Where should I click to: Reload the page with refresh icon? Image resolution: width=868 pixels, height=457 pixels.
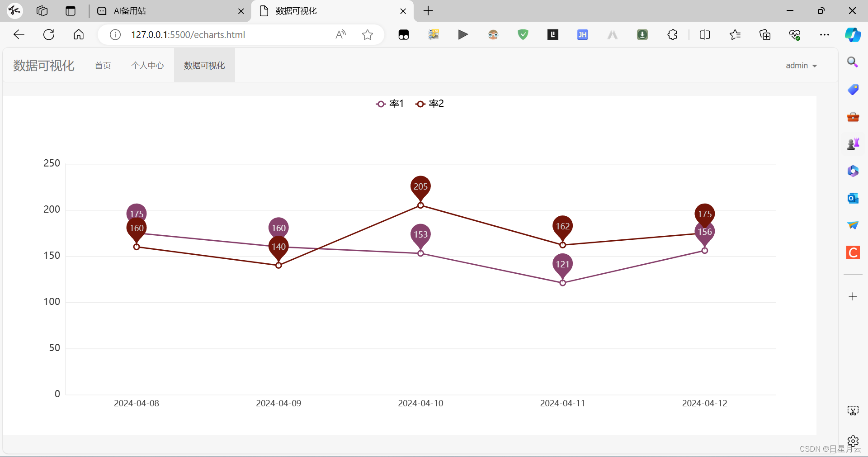(x=49, y=34)
